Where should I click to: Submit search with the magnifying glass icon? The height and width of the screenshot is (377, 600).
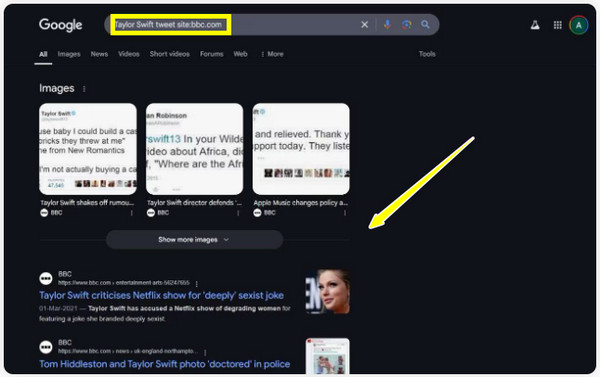pyautogui.click(x=425, y=24)
